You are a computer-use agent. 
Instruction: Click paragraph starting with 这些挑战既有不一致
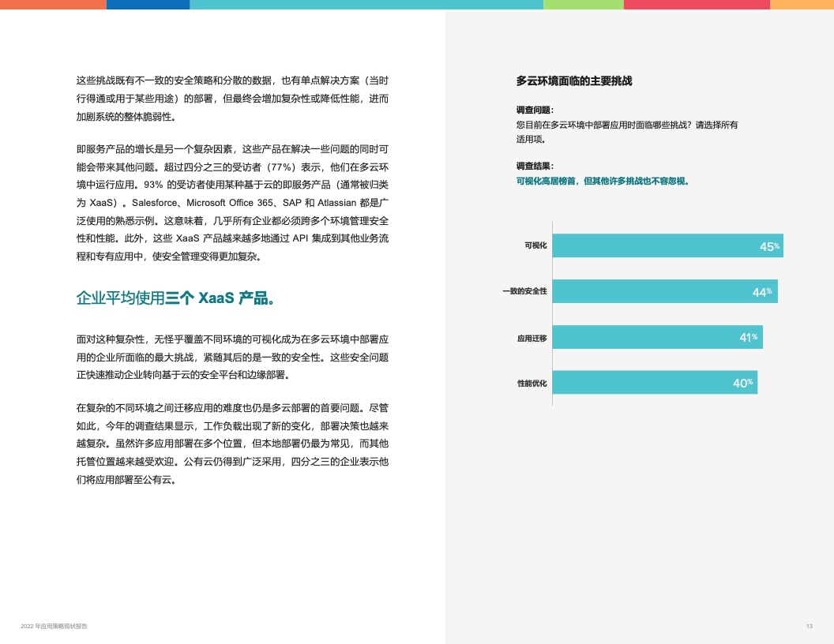tap(232, 99)
